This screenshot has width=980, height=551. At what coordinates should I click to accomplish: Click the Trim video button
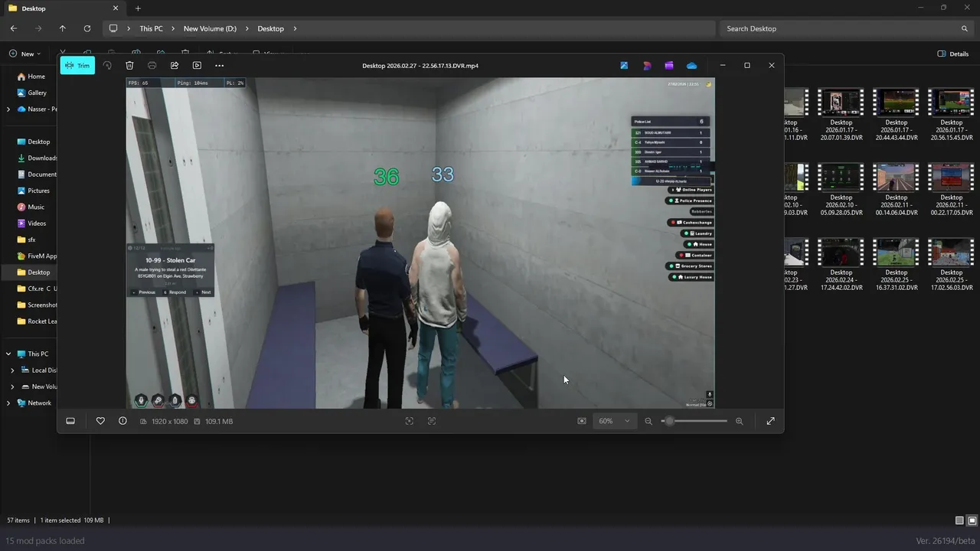tap(77, 66)
